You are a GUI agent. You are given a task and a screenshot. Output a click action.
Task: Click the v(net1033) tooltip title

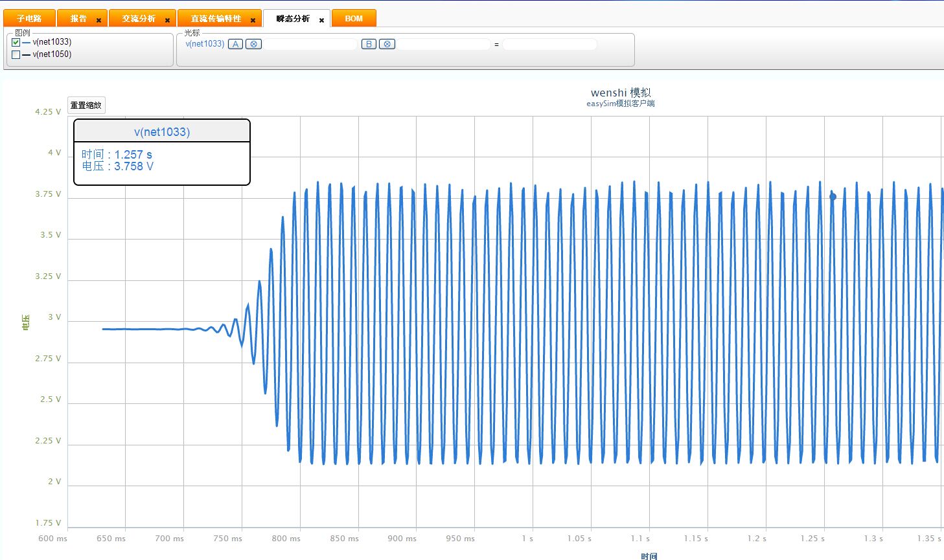tap(162, 132)
